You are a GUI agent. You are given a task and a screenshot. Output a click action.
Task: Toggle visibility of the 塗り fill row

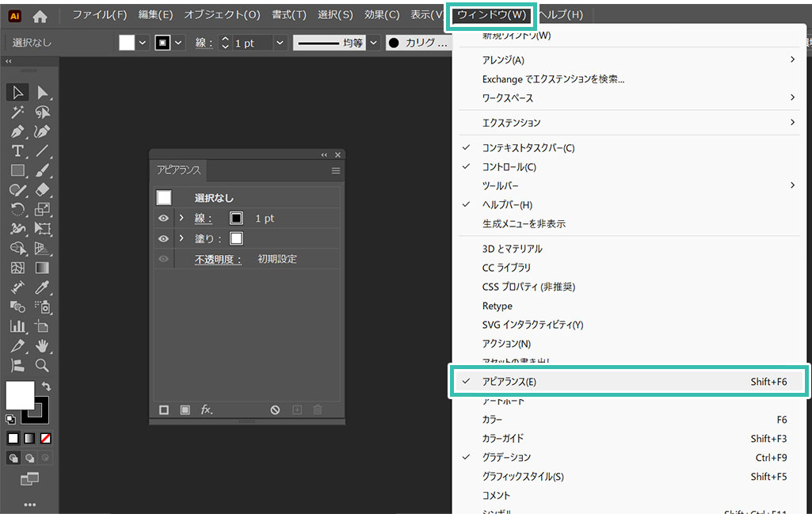pyautogui.click(x=163, y=238)
